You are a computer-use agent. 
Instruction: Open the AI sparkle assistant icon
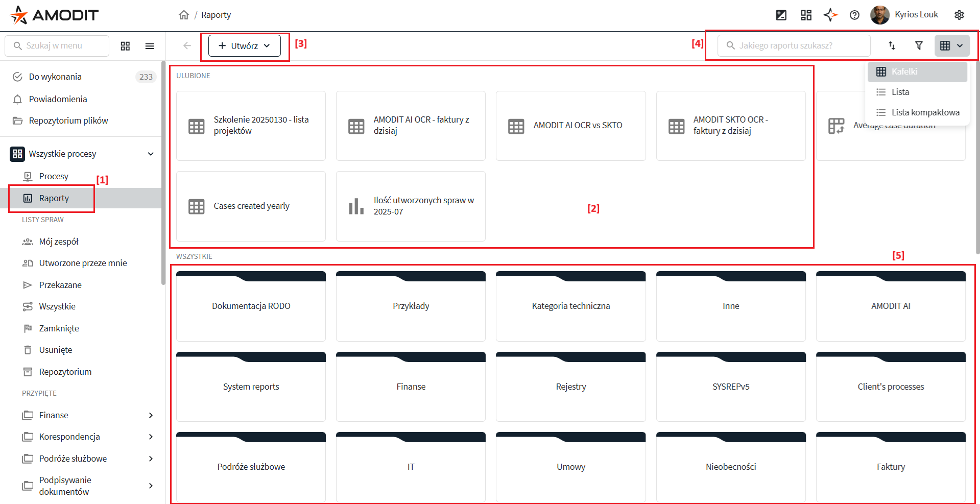[x=830, y=15]
